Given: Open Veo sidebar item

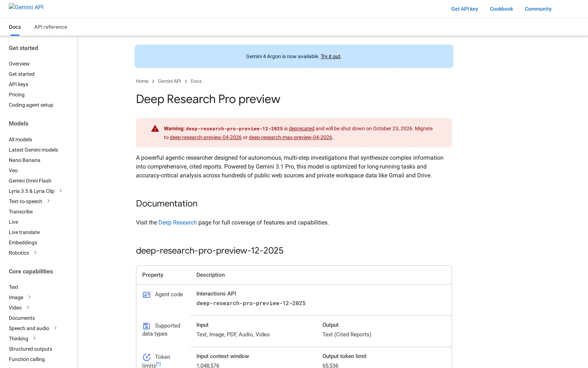Looking at the screenshot, I should point(13,170).
